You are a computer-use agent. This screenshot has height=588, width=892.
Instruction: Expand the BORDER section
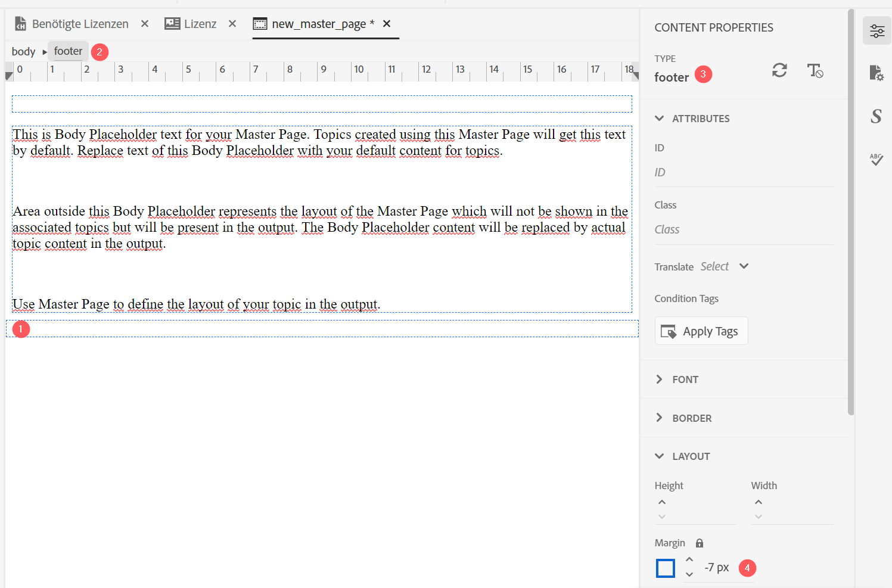(659, 418)
